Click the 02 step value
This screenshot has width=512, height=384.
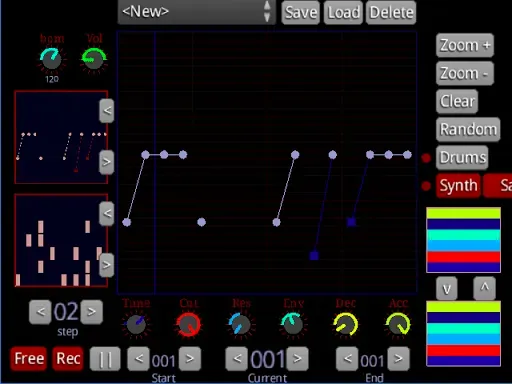(66, 312)
